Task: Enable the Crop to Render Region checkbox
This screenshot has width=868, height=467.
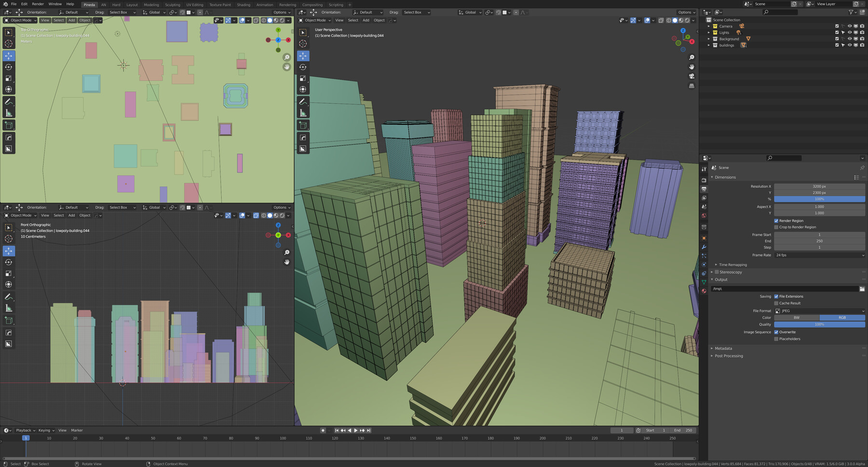Action: click(x=776, y=227)
